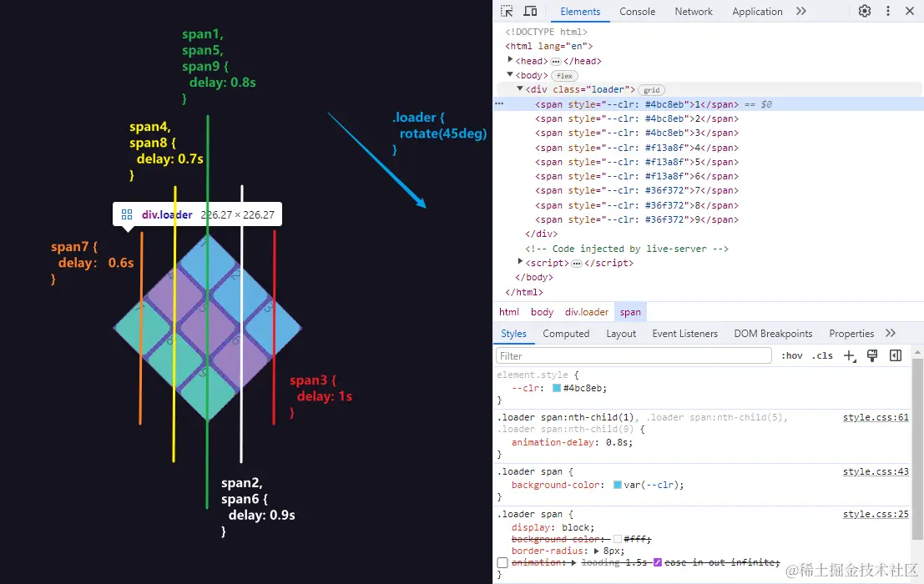Edit the animation-delay 0.8s value
The image size is (924, 584).
pos(619,442)
